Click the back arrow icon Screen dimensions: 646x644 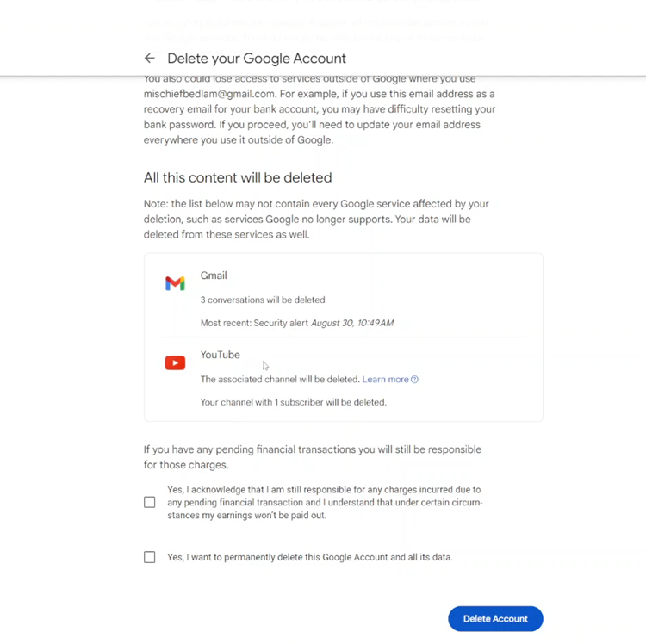click(150, 59)
